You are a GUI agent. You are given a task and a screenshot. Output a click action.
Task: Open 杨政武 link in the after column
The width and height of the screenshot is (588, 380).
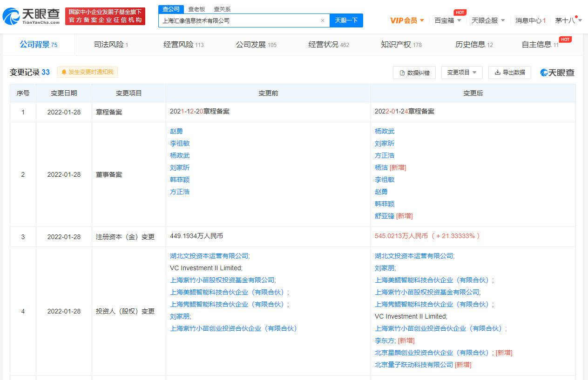[385, 131]
